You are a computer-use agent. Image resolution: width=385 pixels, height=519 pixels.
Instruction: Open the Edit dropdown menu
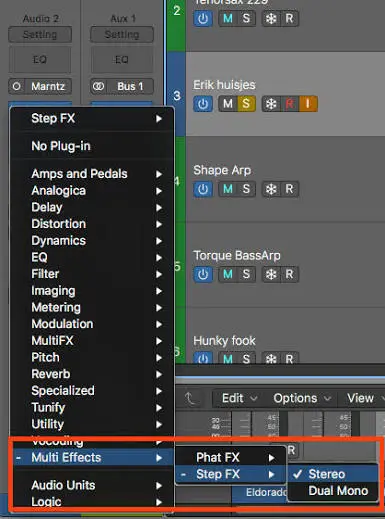[240, 398]
